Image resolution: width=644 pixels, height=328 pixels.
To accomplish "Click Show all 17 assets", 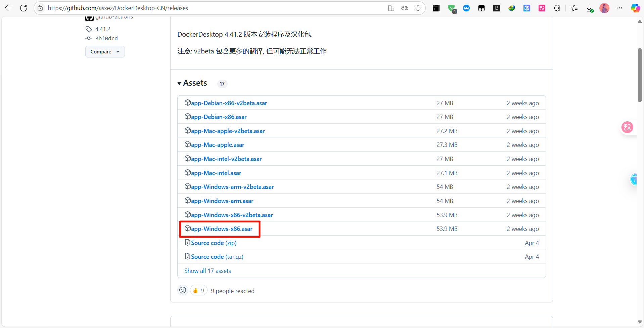I will (x=208, y=271).
